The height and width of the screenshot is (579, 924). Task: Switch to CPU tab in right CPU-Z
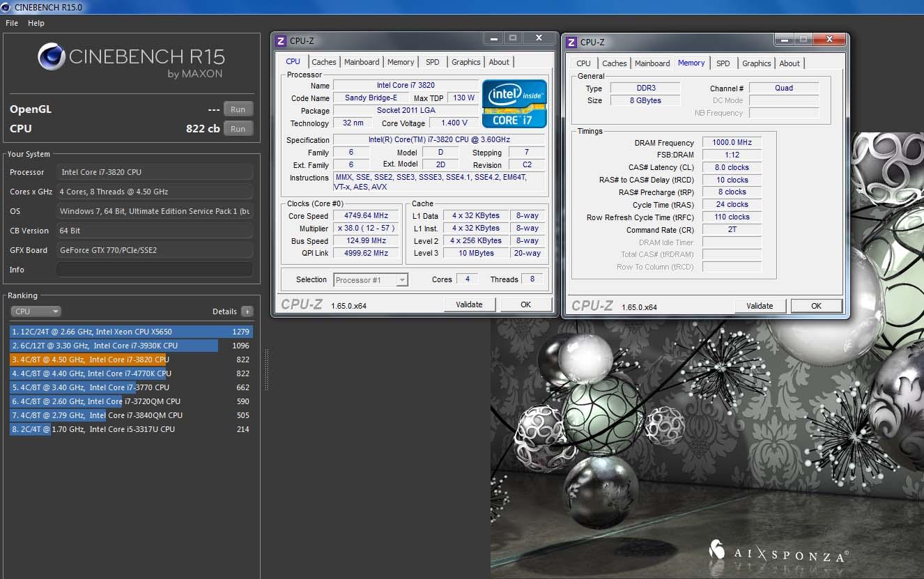point(584,63)
